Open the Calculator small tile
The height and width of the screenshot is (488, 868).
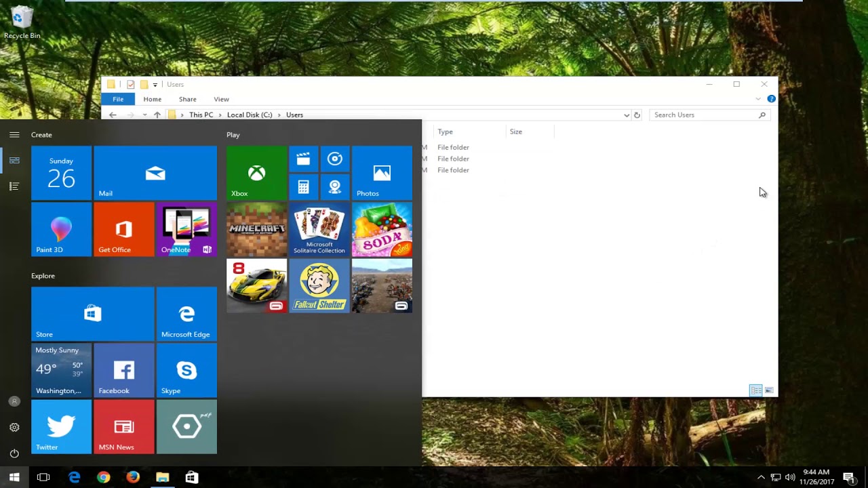[x=303, y=187]
